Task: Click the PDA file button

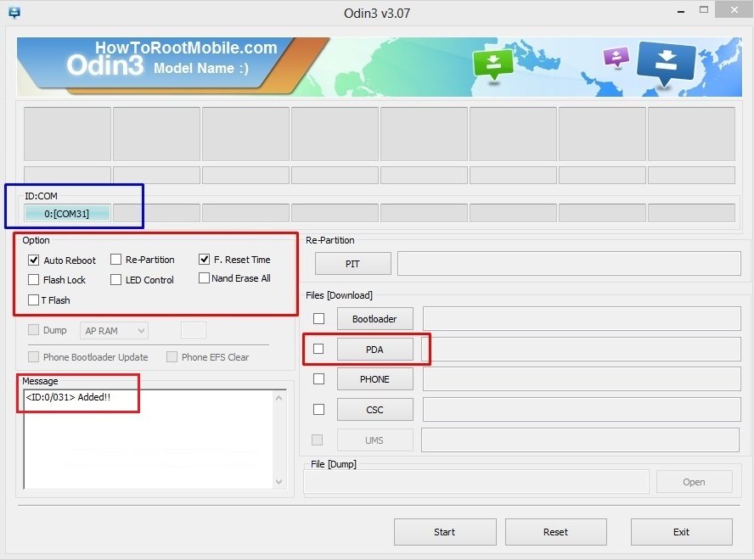Action: (374, 349)
